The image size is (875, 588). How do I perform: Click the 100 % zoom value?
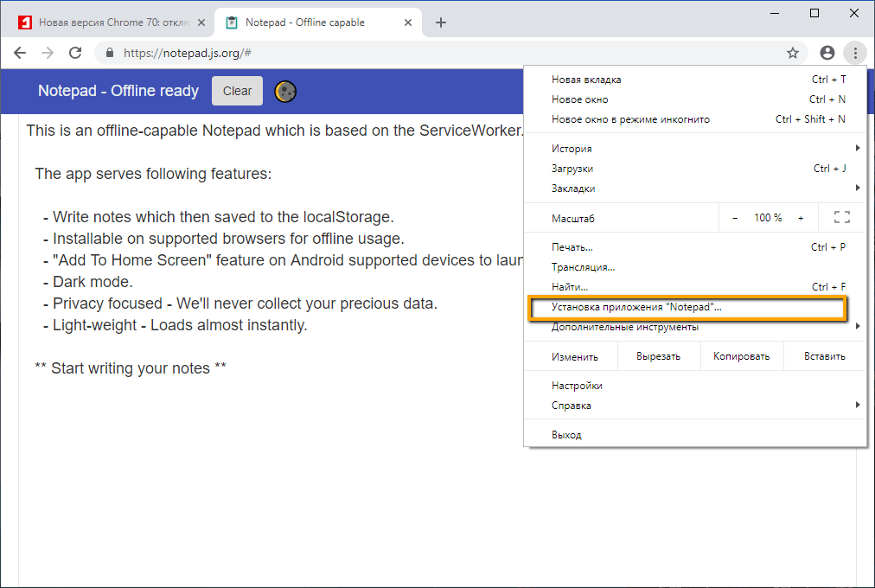(x=768, y=218)
